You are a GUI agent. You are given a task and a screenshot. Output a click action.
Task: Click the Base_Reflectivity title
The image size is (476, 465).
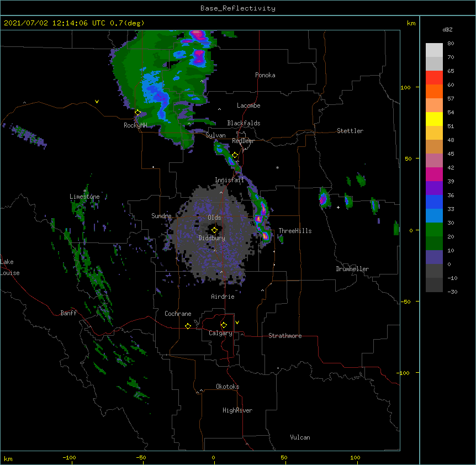point(238,8)
